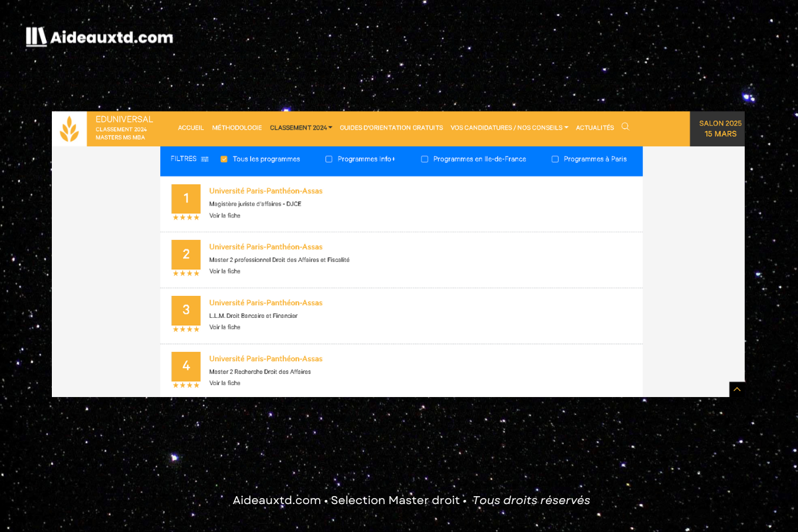Click Voir la fiche for DJCE
The width and height of the screenshot is (798, 532).
point(225,215)
